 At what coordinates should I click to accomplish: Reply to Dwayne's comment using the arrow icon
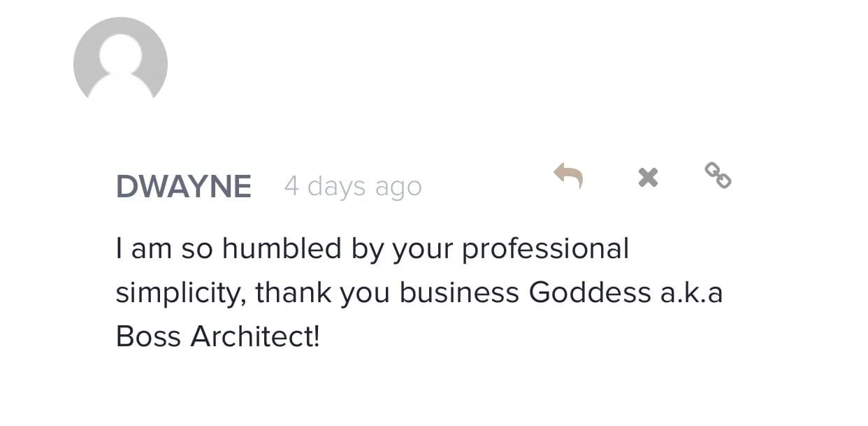tap(568, 176)
